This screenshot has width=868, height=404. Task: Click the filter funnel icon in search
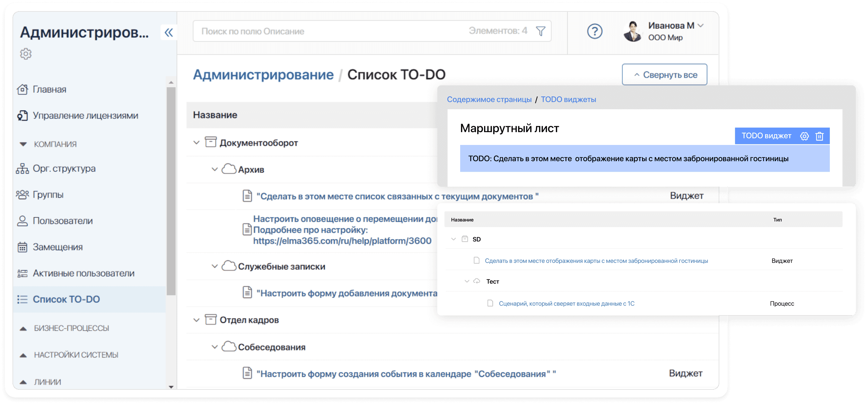(x=540, y=31)
